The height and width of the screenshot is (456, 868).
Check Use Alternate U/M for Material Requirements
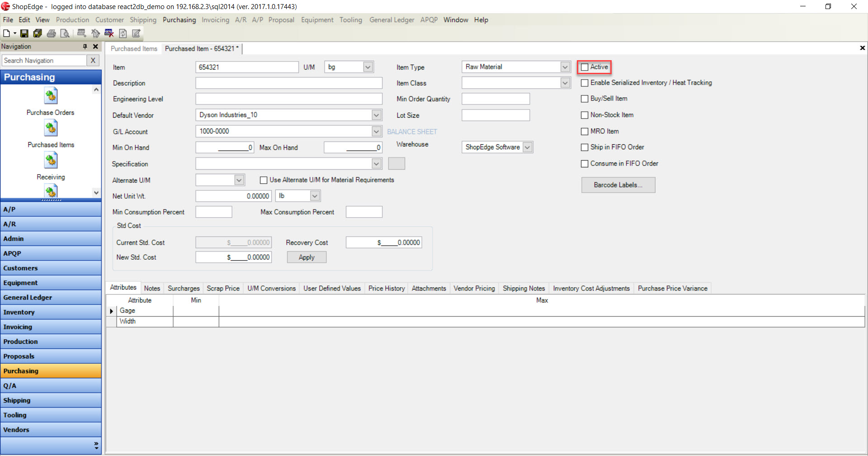pos(264,180)
